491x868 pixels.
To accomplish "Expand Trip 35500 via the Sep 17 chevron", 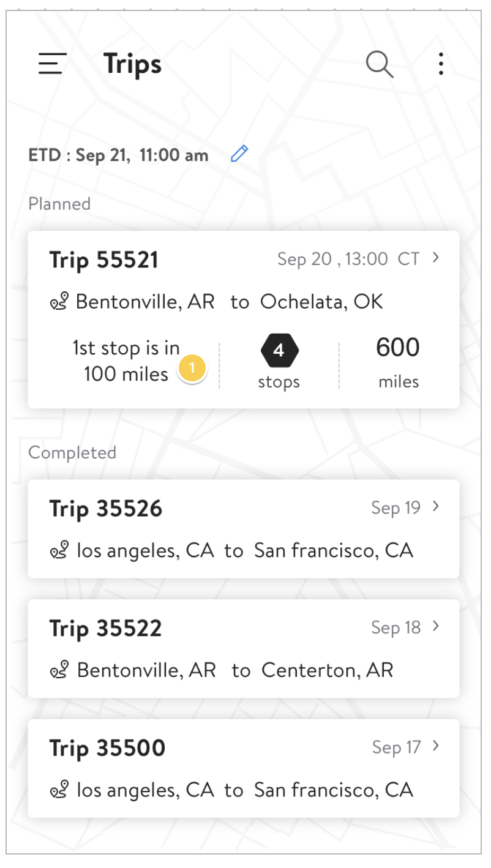I will click(x=436, y=746).
